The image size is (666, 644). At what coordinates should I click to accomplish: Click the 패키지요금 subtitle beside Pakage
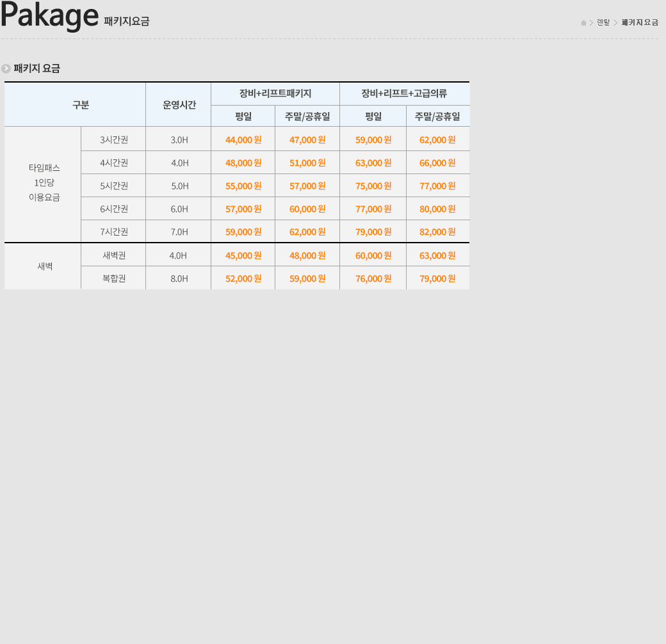pyautogui.click(x=127, y=21)
